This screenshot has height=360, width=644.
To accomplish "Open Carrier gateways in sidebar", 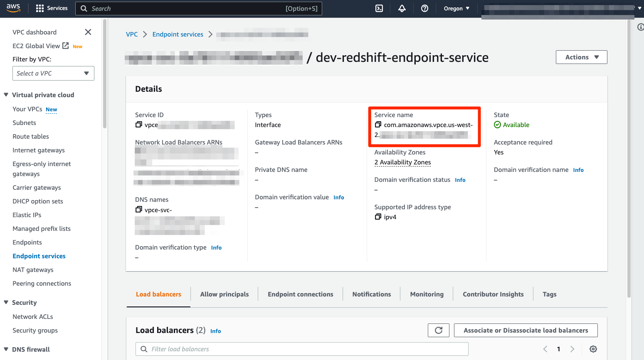I will coord(37,187).
